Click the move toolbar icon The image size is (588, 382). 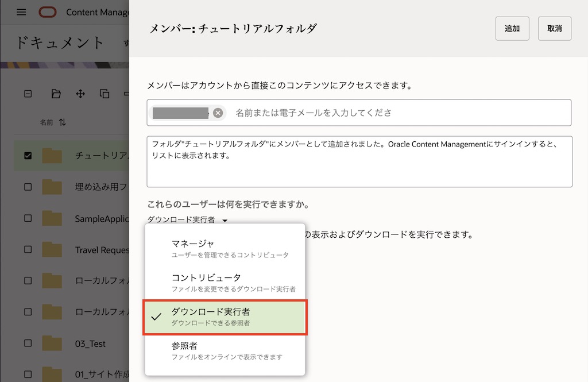point(80,94)
